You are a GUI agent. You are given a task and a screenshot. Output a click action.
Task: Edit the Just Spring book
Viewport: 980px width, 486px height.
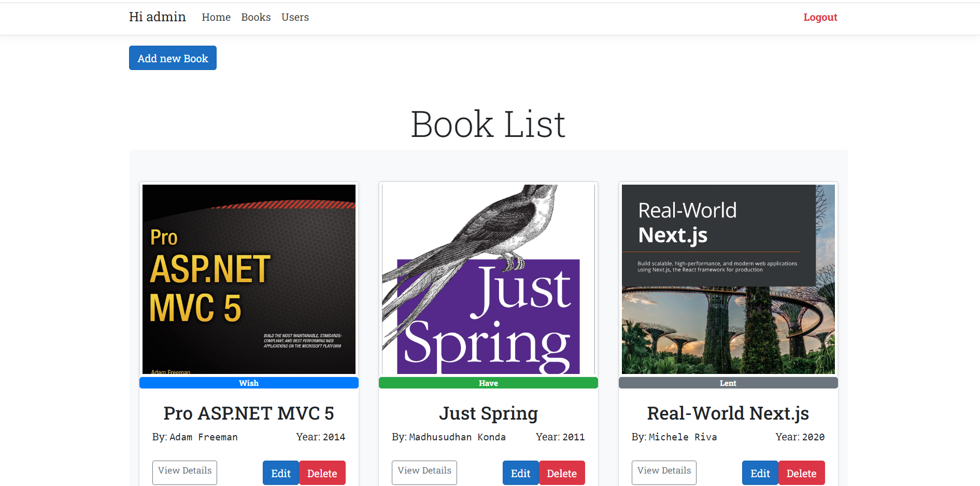pyautogui.click(x=520, y=473)
